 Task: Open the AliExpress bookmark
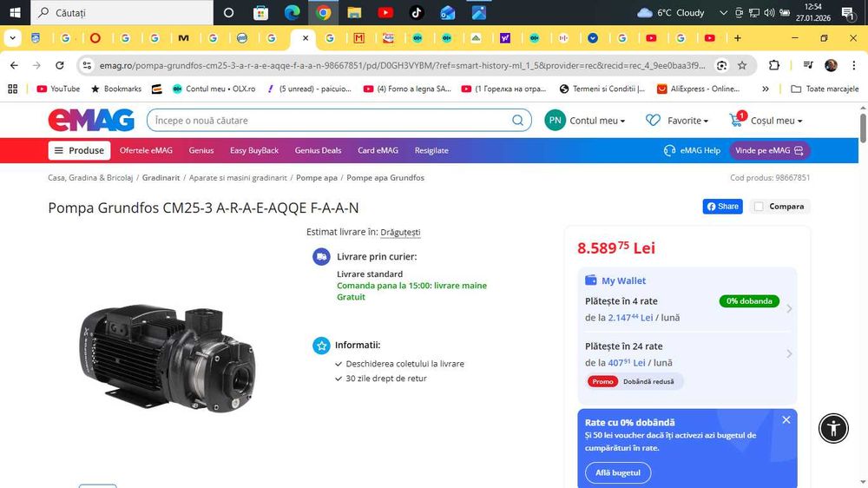pyautogui.click(x=698, y=89)
